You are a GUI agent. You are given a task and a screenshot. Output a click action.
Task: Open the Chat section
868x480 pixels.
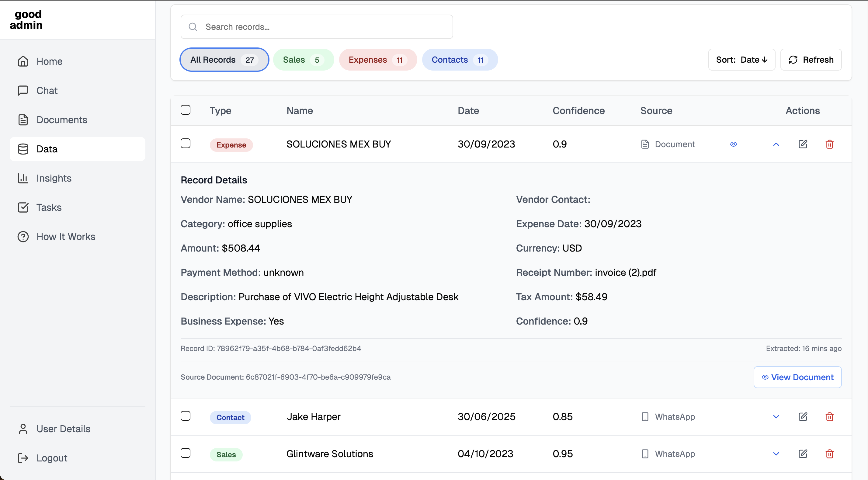[x=47, y=90]
